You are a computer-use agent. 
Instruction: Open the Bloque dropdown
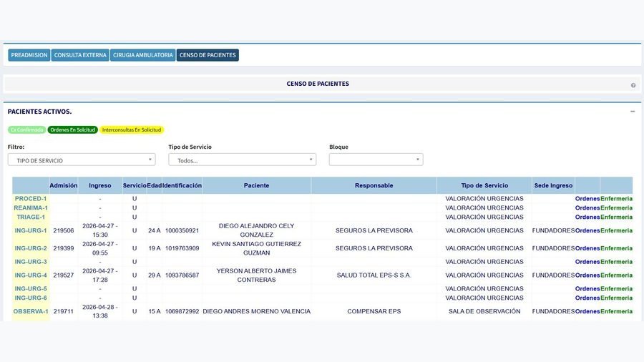tap(376, 160)
